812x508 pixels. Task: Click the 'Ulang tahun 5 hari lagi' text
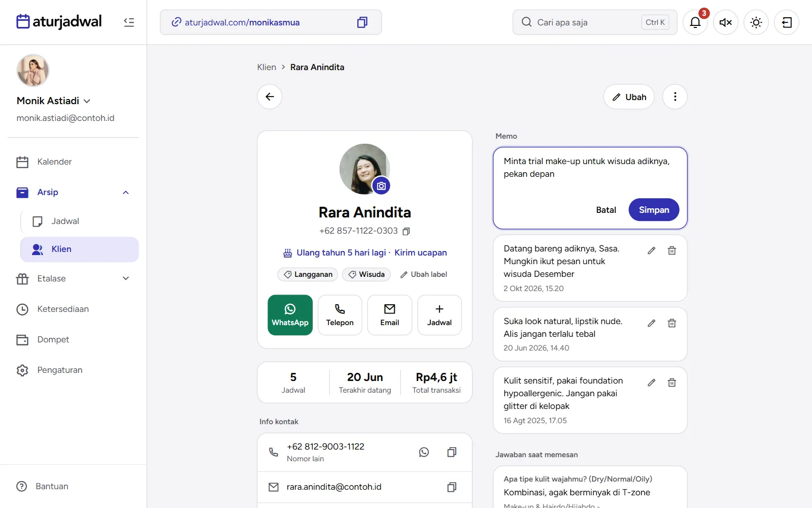point(341,252)
